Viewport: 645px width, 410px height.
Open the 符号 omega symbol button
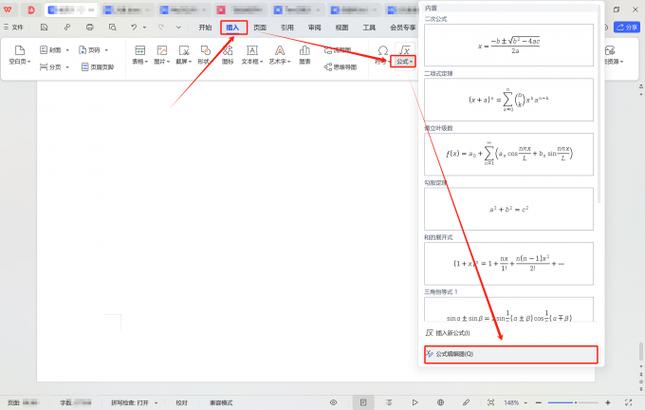(382, 55)
